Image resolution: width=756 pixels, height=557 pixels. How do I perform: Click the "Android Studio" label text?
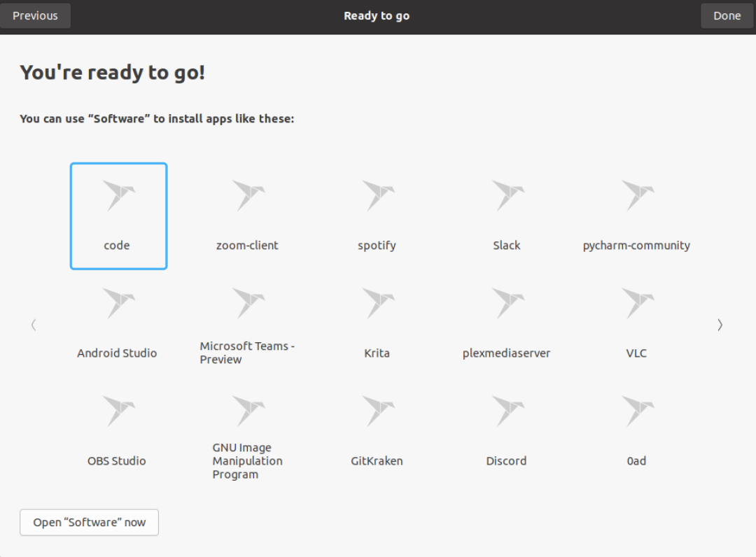[x=117, y=353]
